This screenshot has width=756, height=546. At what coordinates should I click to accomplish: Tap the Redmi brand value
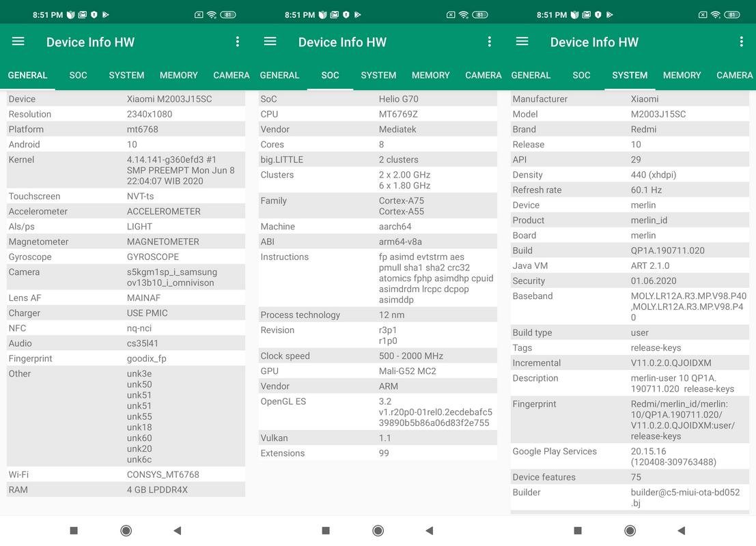coord(644,129)
